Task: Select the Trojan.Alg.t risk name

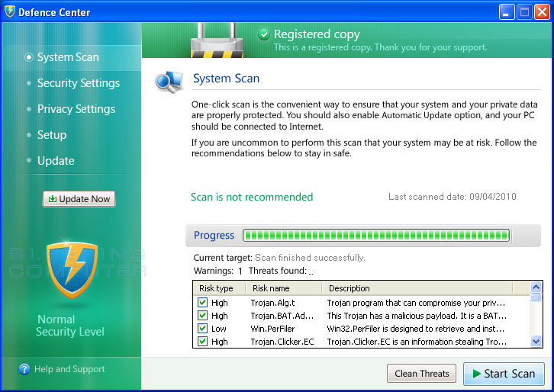Action: pyautogui.click(x=272, y=303)
